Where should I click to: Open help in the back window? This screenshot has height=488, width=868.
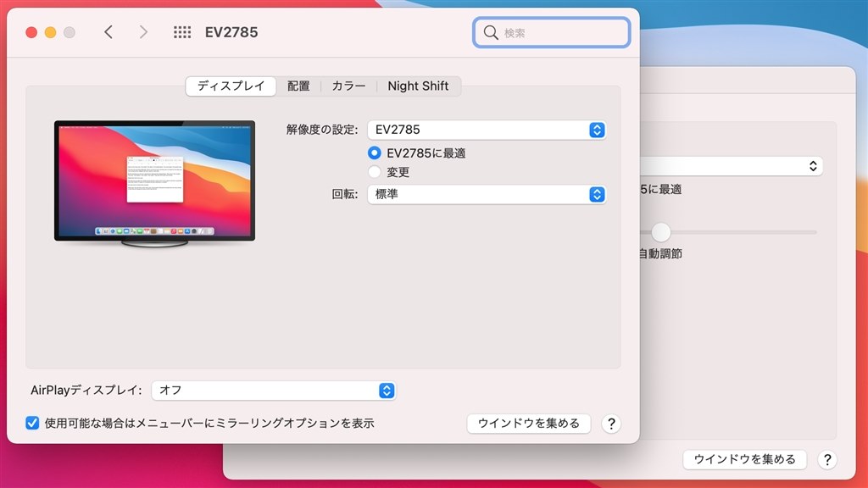click(x=827, y=460)
